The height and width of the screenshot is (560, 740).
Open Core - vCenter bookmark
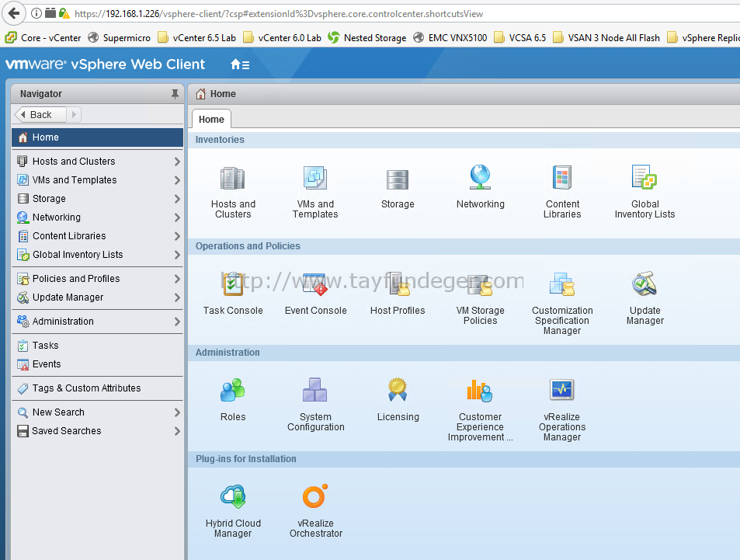point(43,38)
